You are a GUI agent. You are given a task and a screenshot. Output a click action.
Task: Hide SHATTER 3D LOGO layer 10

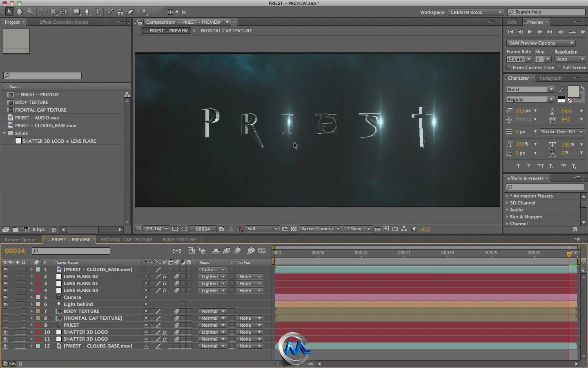pos(5,332)
